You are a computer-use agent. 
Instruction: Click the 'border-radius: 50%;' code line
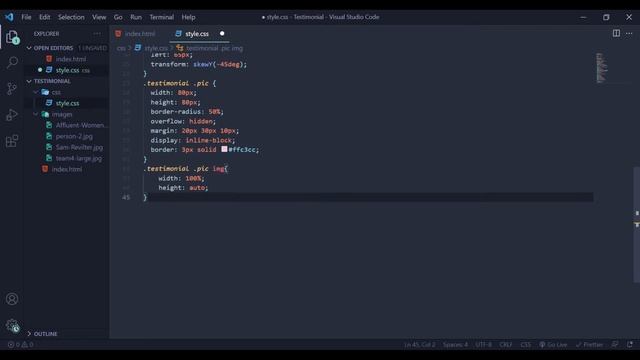coord(187,111)
